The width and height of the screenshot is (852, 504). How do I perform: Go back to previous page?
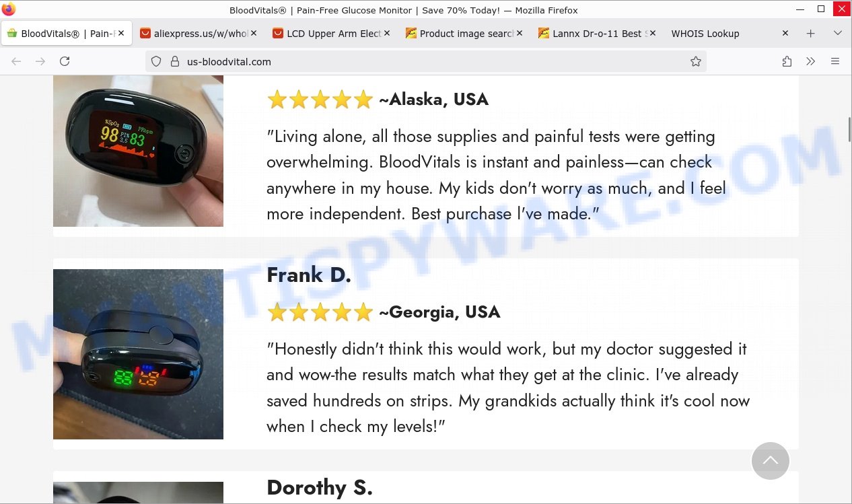pyautogui.click(x=16, y=61)
